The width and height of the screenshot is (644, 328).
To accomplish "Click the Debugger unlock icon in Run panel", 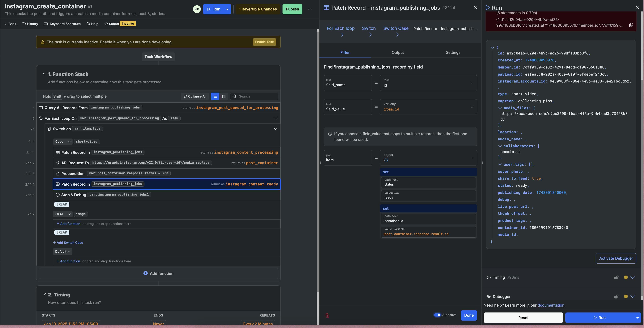I will pos(616,296).
